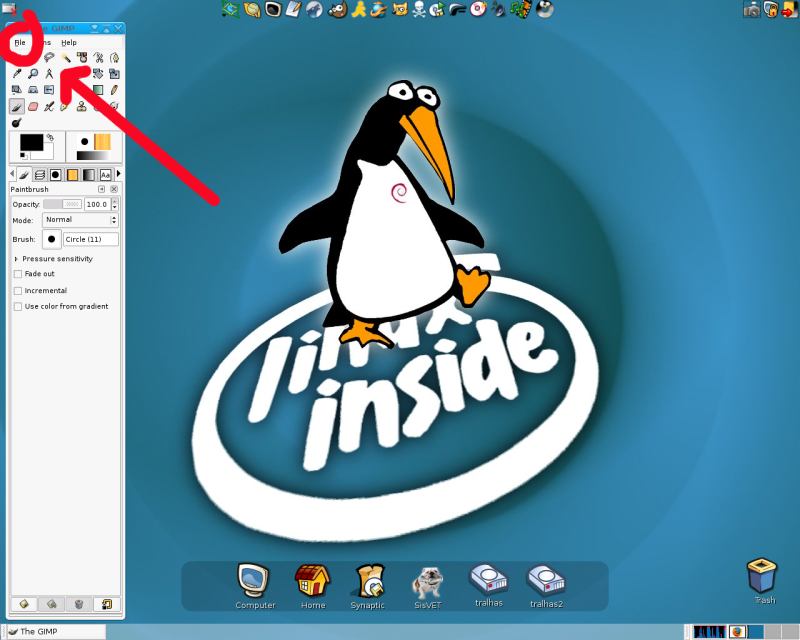Select the Trash desktop icon

point(763,581)
